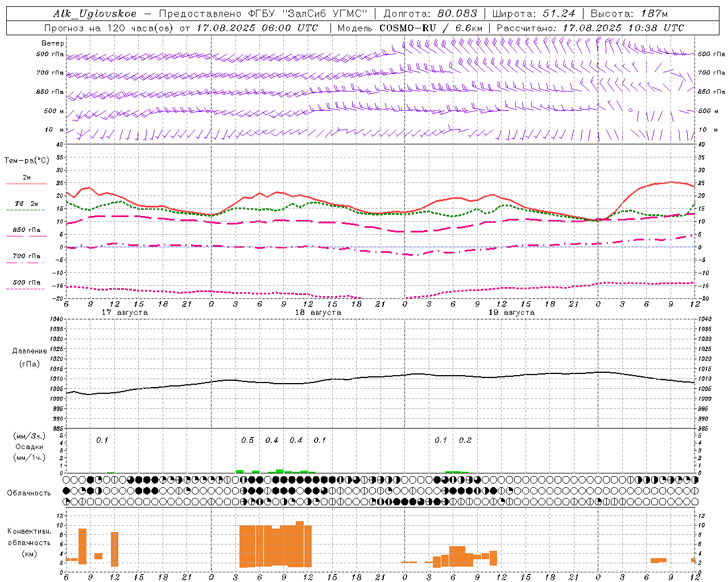Click the (гПа) pressure unit label
This screenshot has width=728, height=582.
tap(30, 364)
